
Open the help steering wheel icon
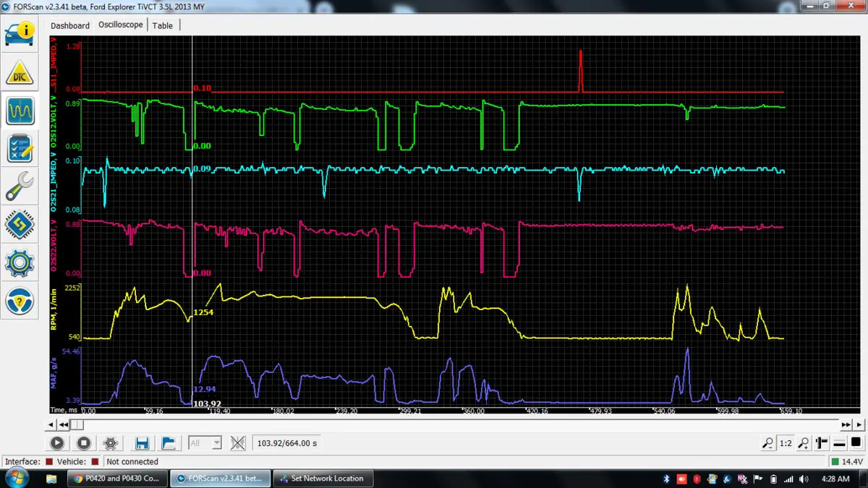pyautogui.click(x=20, y=301)
